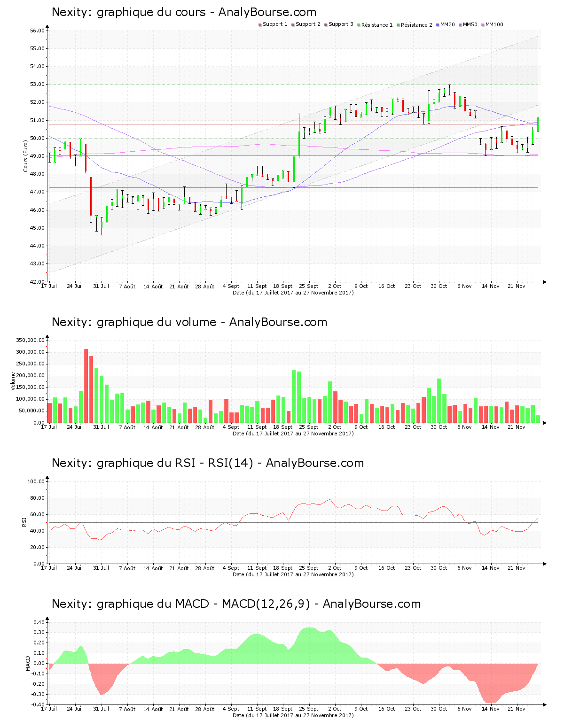564x728 pixels.
Task: Click '4 Sept' on the volume chart axis
Action: tap(231, 427)
